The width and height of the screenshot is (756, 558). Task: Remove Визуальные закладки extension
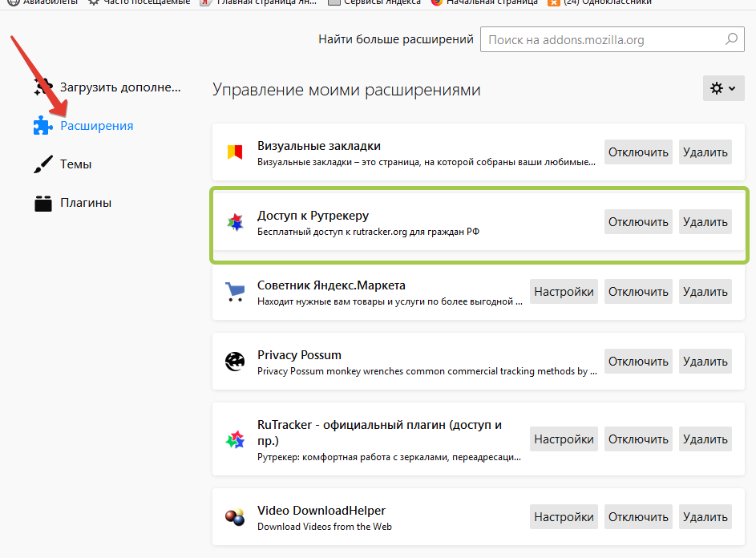point(705,152)
